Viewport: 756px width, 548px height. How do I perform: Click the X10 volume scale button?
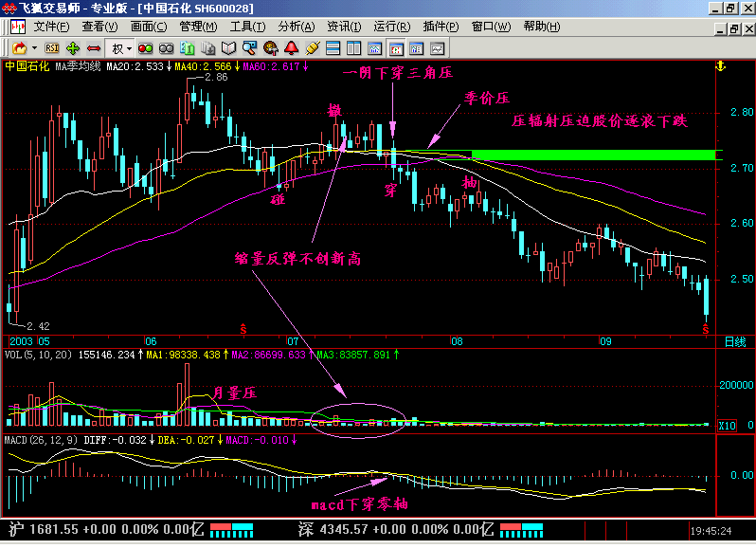728,426
